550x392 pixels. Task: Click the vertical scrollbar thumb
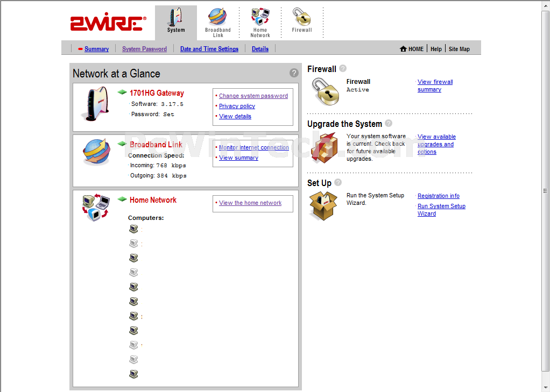(546, 191)
